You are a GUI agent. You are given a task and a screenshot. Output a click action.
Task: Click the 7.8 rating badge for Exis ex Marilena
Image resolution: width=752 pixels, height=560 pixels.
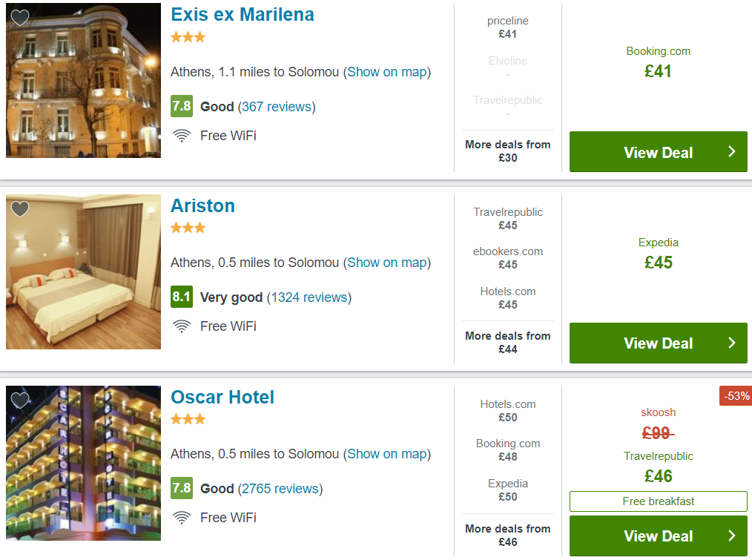point(182,106)
